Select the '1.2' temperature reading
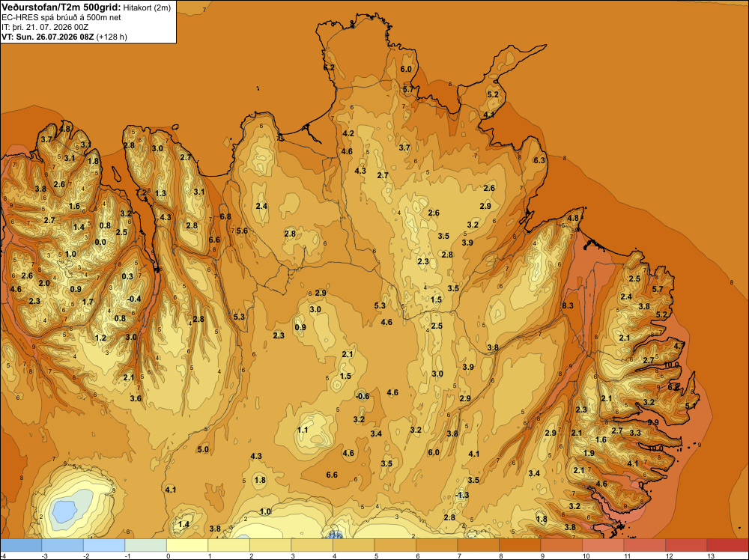The width and height of the screenshot is (749, 560). click(x=101, y=338)
